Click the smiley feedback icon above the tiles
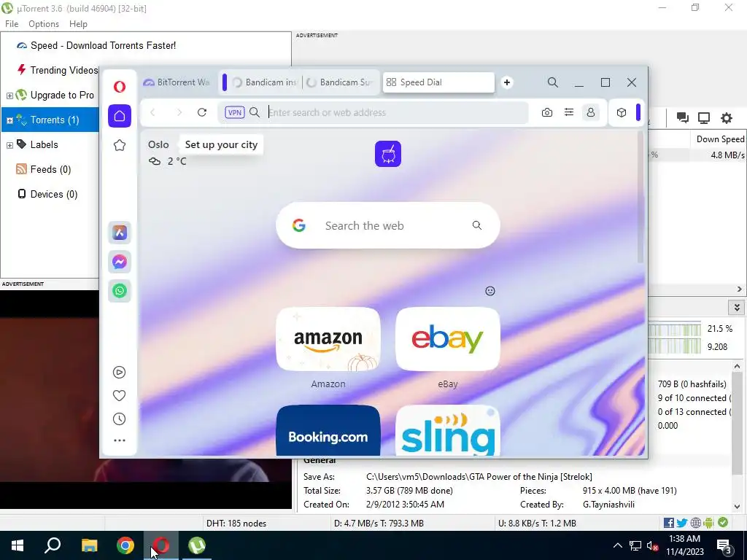This screenshot has width=747, height=560. tap(490, 291)
